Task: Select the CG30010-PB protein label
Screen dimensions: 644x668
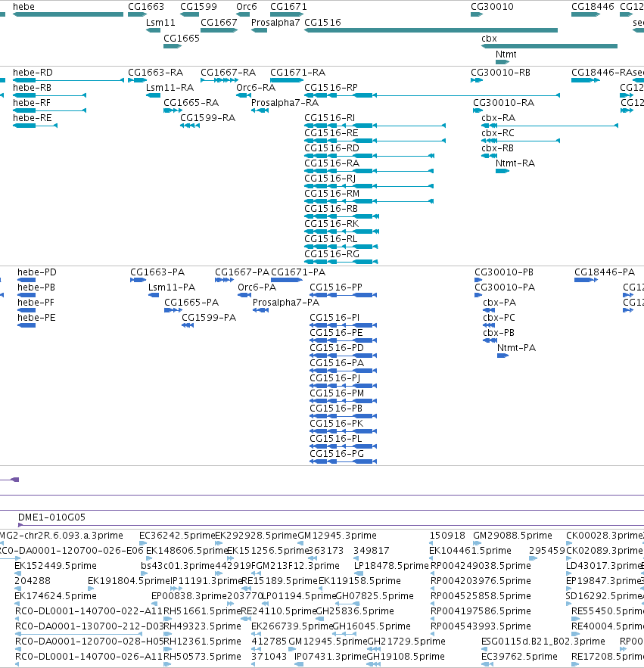Action: (504, 272)
